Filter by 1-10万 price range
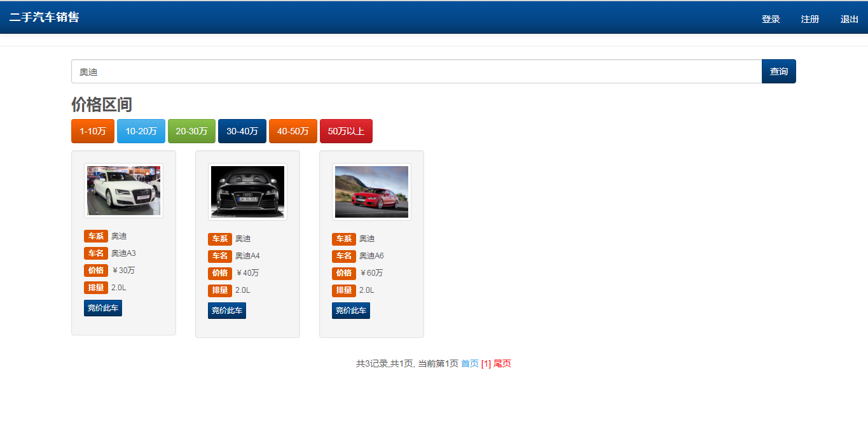The width and height of the screenshot is (868, 422). pos(93,131)
